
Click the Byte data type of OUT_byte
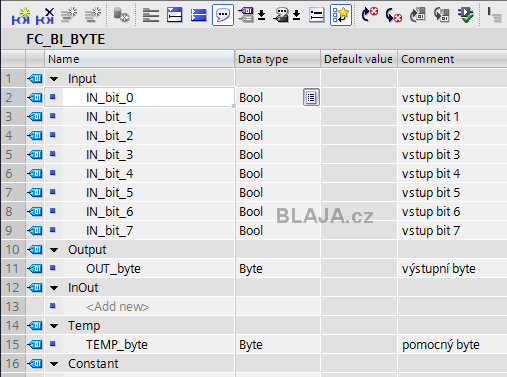[x=251, y=269]
